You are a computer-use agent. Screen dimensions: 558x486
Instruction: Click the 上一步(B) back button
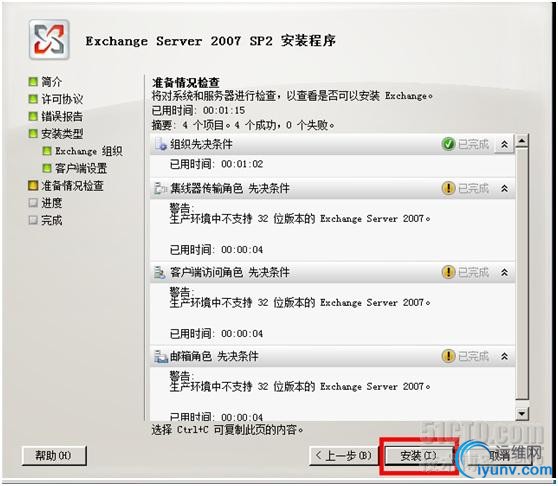[343, 455]
